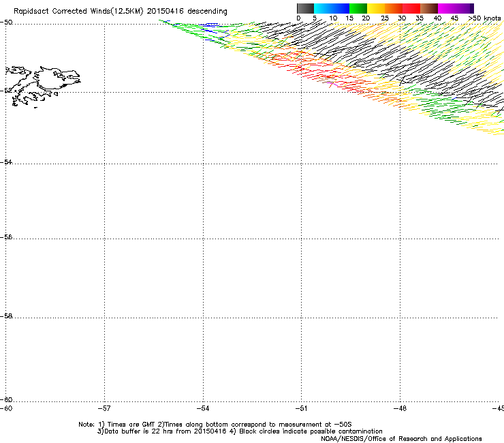The height and width of the screenshot is (443, 504).
Task: Click the legend tick label '0'
Action: [x=298, y=18]
